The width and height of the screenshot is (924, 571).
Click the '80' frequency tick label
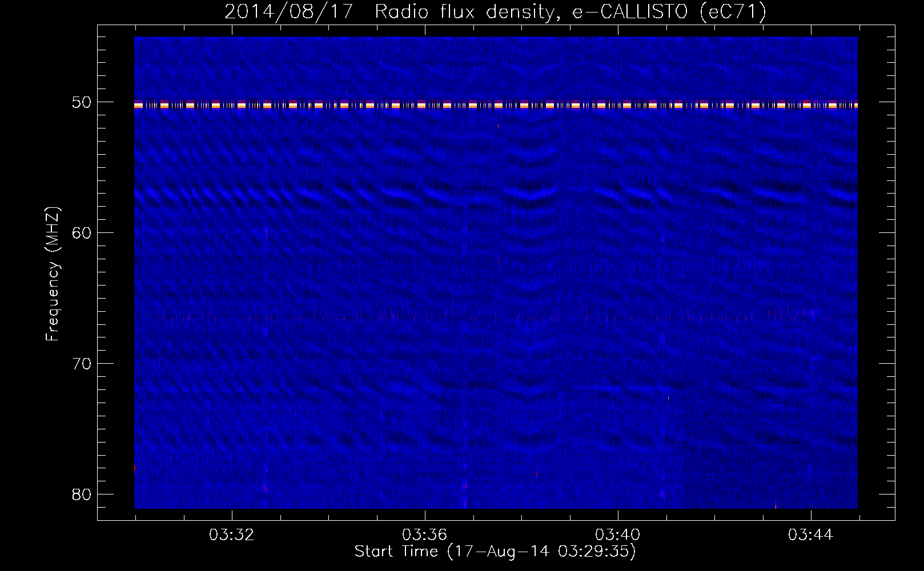(82, 494)
